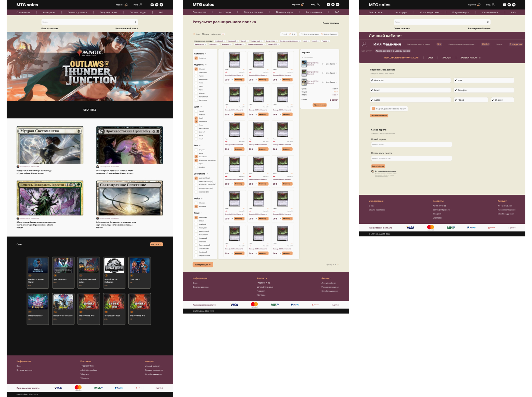Open VK icon on search results header
The image size is (532, 397).
pos(333,5)
